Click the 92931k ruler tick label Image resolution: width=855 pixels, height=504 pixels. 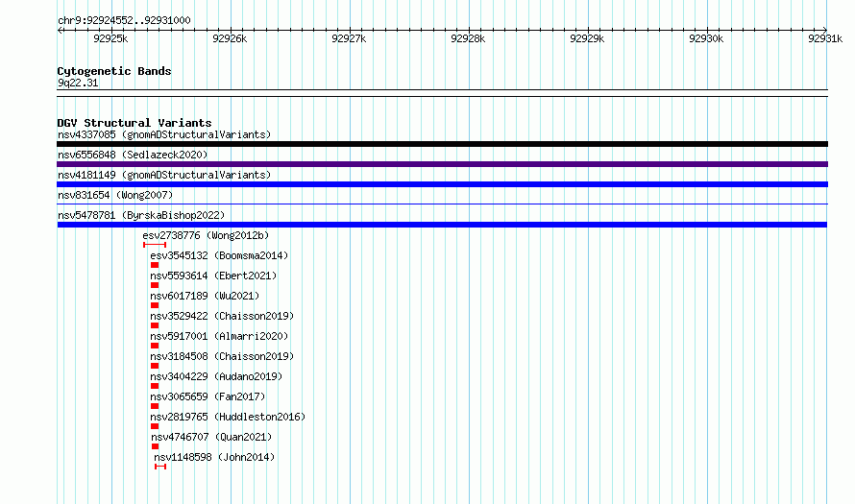825,38
